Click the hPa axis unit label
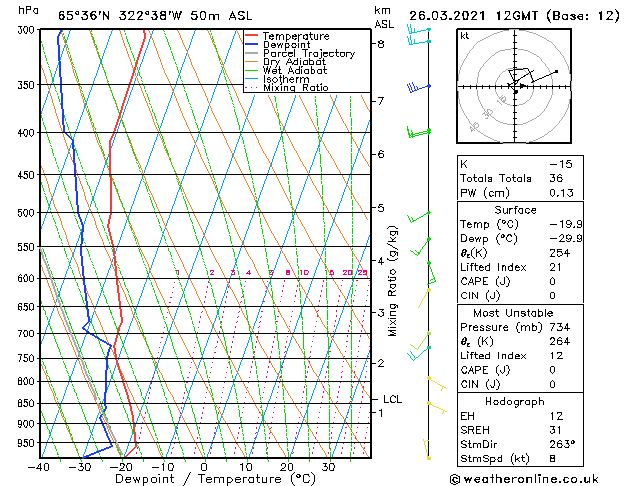Screen dimensions: 629x486 tap(28, 10)
